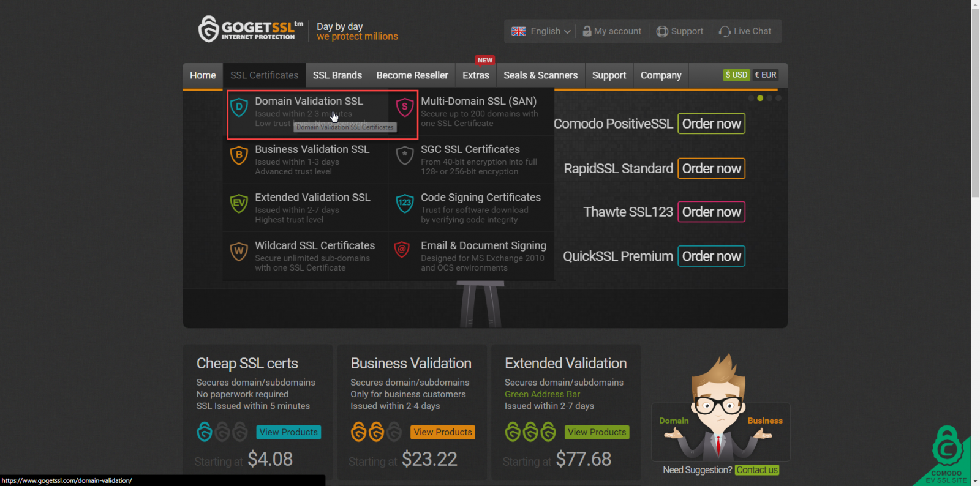The height and width of the screenshot is (486, 980).
Task: Select SGC SSL Certificates menu entry
Action: tap(472, 160)
